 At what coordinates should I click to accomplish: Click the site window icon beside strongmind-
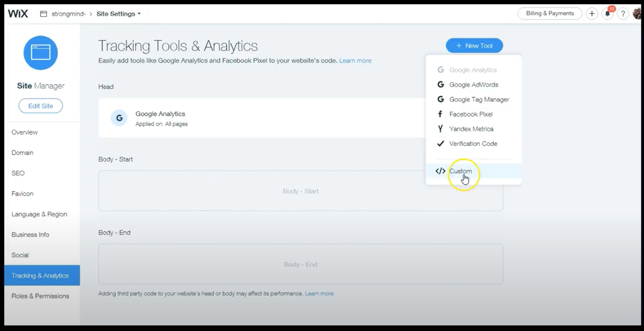tap(43, 14)
